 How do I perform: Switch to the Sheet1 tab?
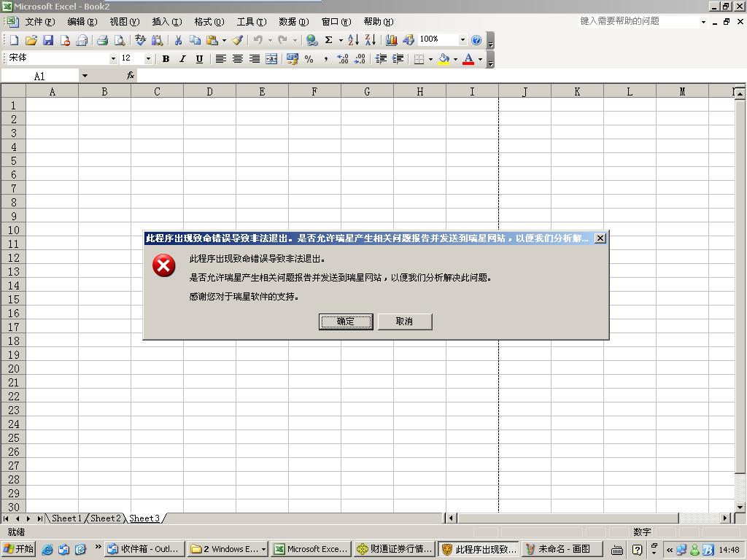click(66, 518)
